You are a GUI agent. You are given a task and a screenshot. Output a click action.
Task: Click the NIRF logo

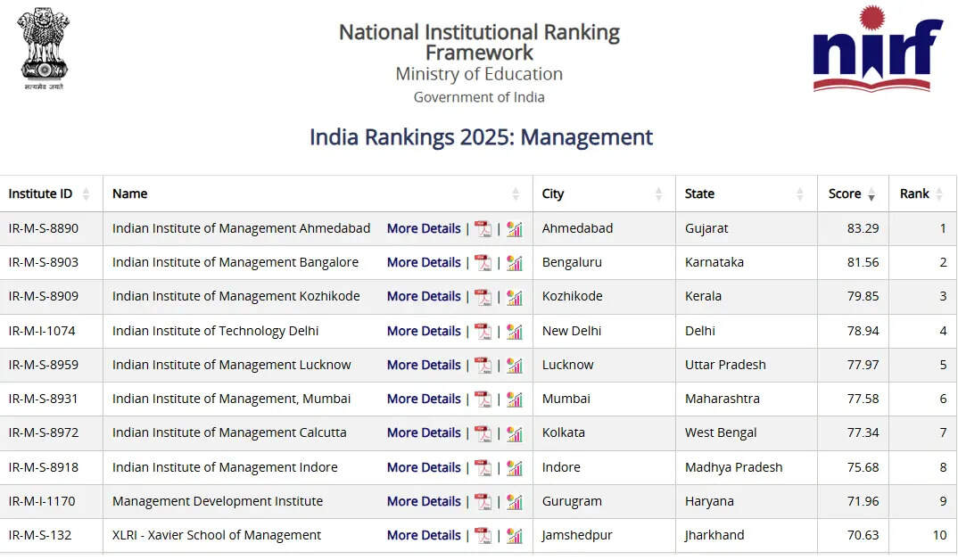877,49
